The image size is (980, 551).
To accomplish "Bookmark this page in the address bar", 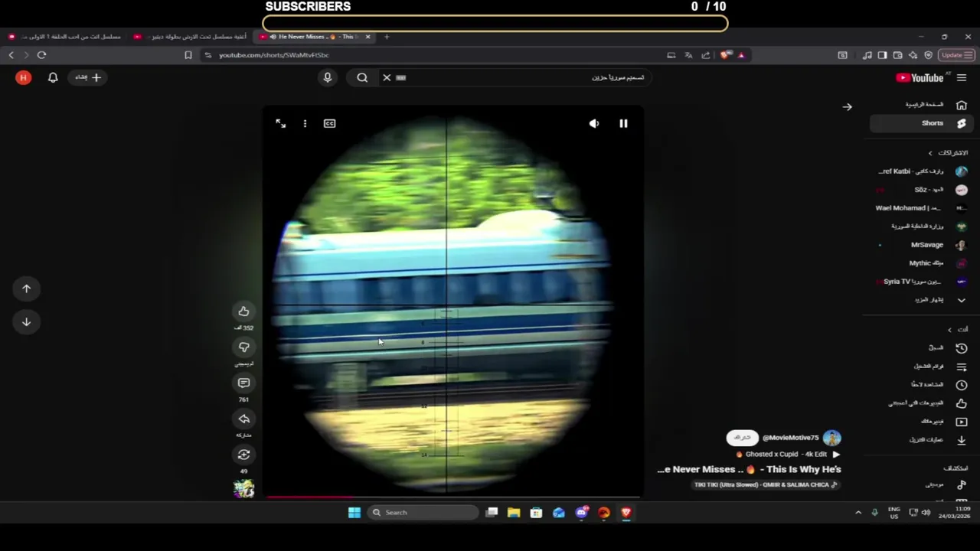I will [188, 55].
